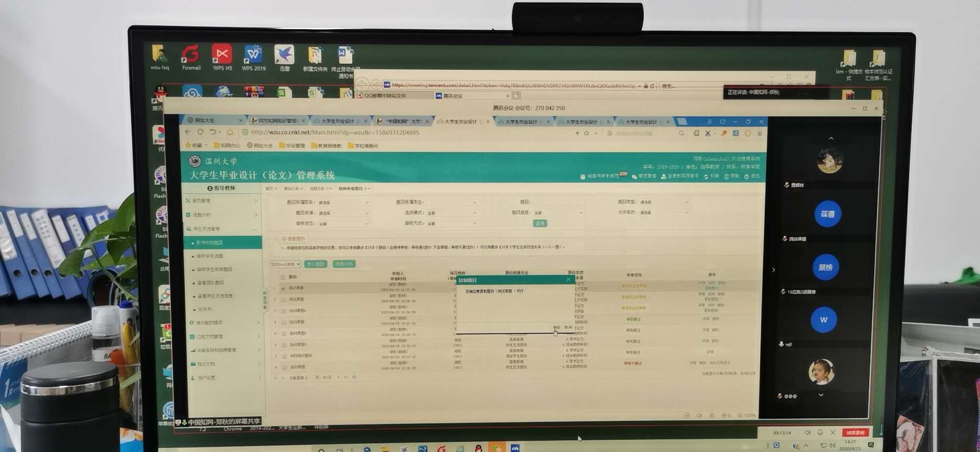The height and width of the screenshot is (452, 980).
Task: Click the red end recording button
Action: coord(855,433)
